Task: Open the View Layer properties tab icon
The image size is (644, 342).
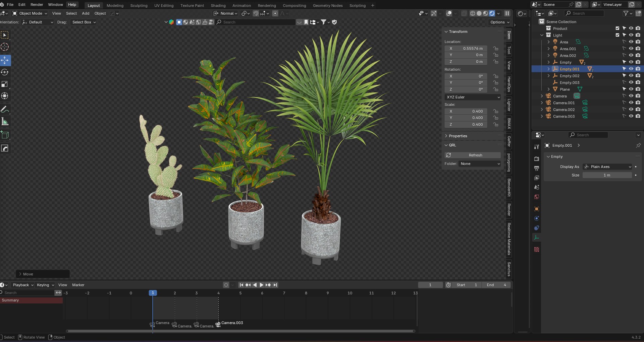Action: click(537, 178)
